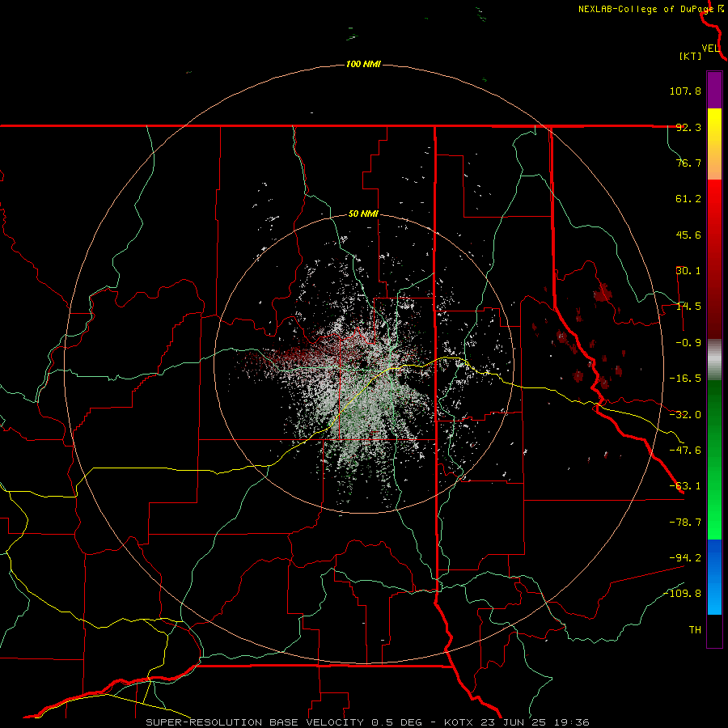Click the 100 NMI range ring label
The width and height of the screenshot is (728, 728).
click(363, 64)
